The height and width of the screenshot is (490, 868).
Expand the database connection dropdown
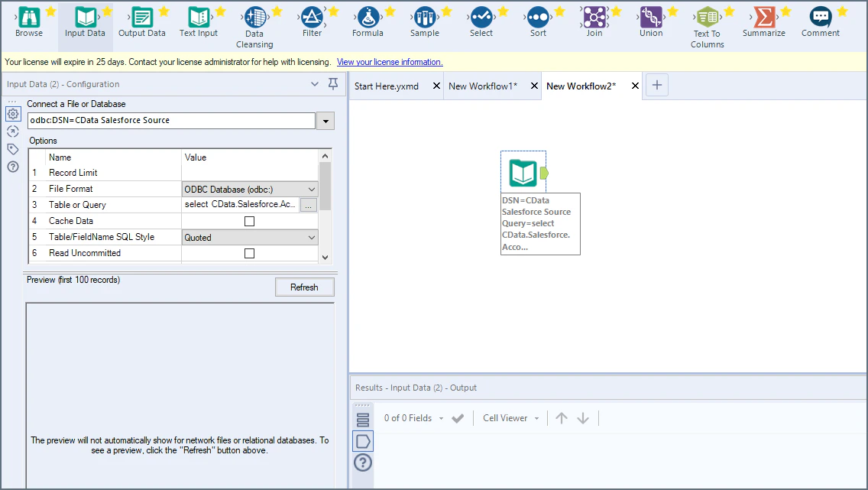325,120
